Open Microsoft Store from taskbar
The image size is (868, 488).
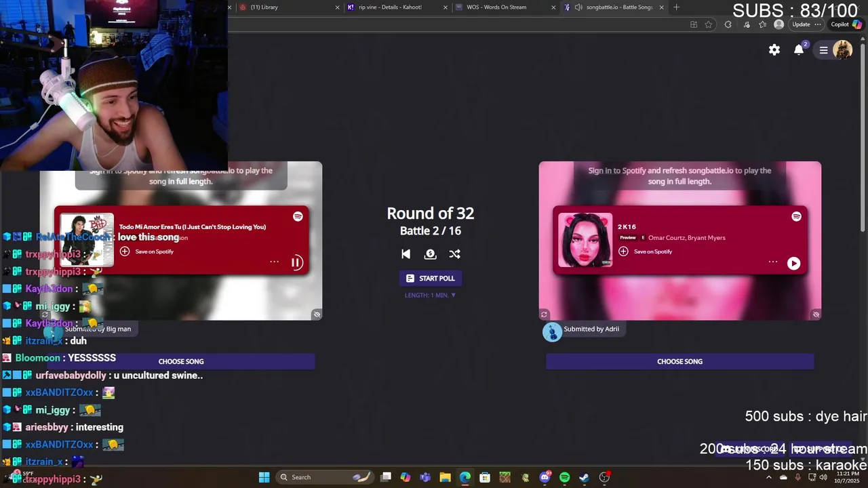coord(485,477)
